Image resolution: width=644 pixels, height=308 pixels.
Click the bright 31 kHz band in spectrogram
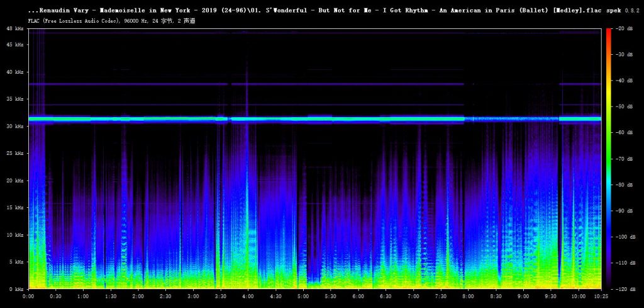tap(315, 119)
